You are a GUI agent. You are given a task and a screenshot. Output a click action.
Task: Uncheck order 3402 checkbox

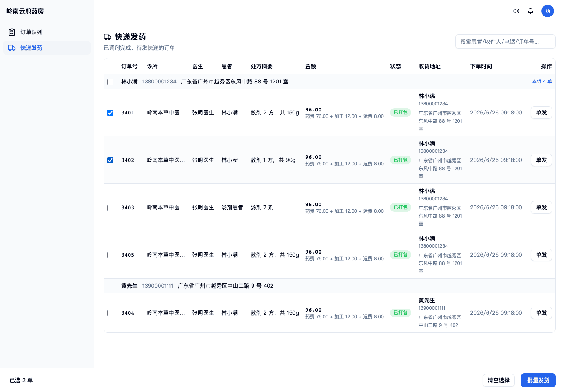110,160
